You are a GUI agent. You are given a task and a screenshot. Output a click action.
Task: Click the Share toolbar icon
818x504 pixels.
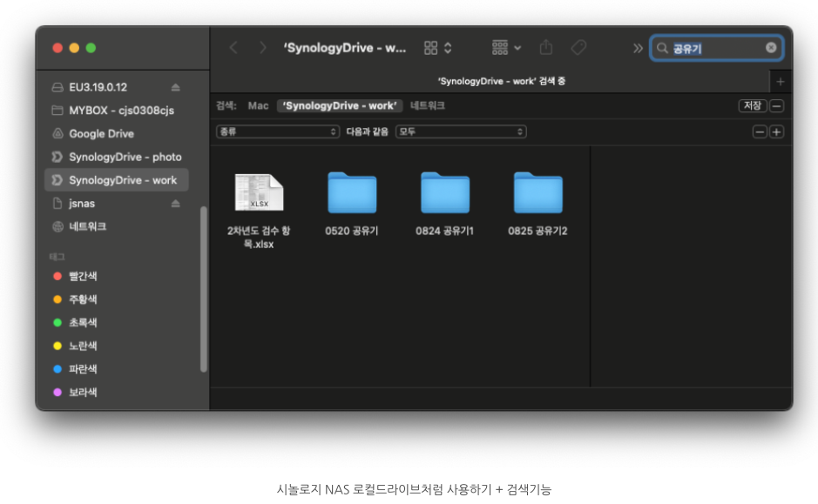tap(546, 48)
